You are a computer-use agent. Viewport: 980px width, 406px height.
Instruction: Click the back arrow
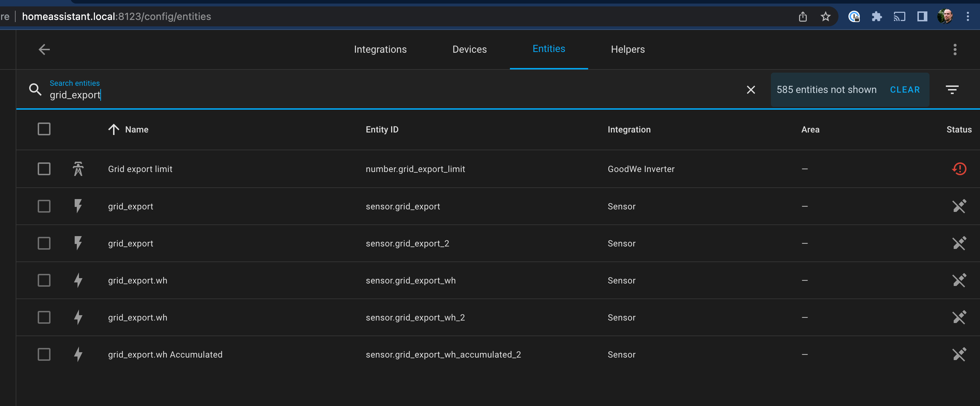[44, 50]
